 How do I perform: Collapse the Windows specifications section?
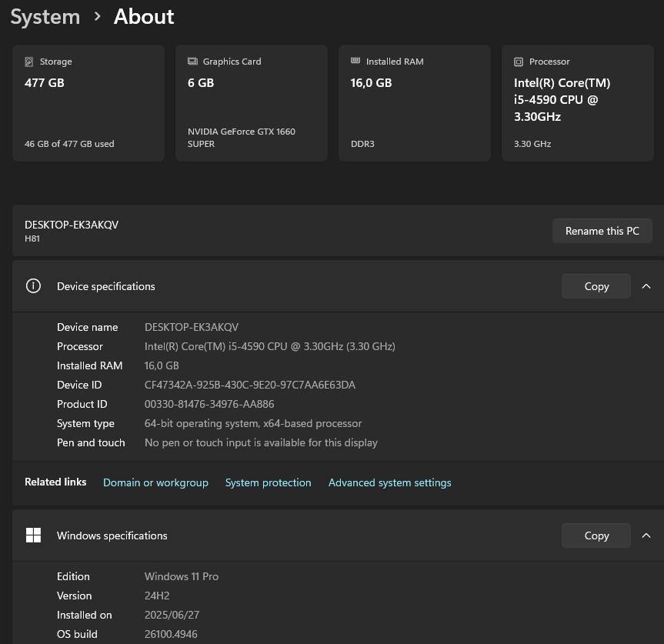(x=646, y=535)
